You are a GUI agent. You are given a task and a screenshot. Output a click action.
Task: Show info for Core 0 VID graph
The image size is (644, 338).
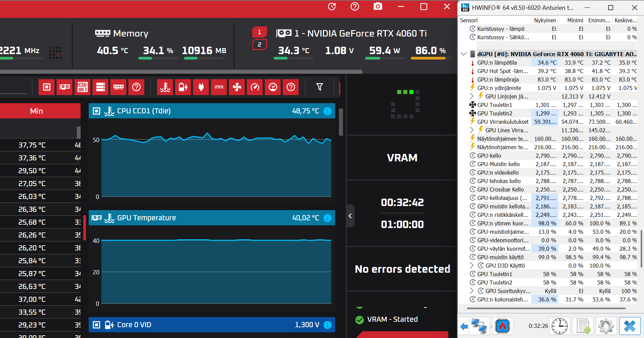click(x=327, y=325)
